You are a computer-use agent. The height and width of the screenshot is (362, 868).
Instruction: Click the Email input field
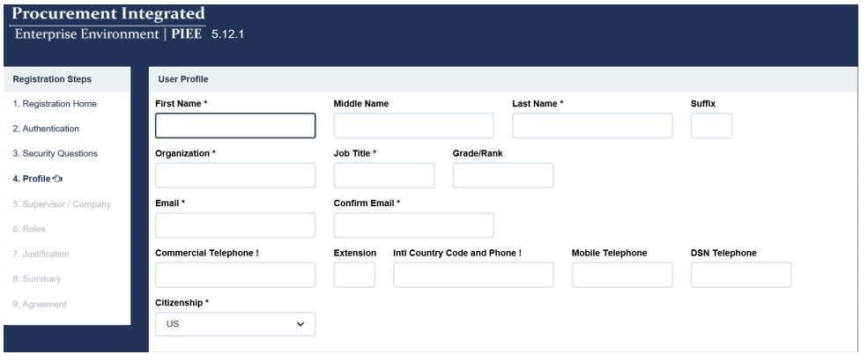[235, 225]
